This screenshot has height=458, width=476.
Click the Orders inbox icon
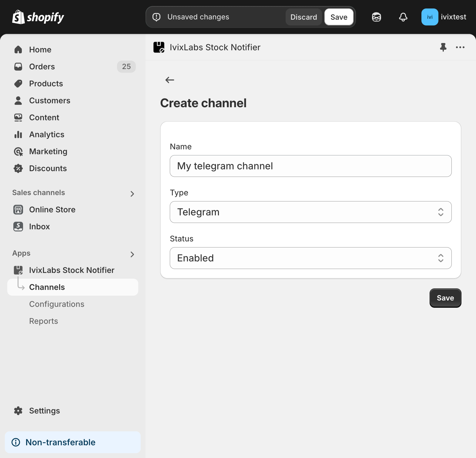point(18,67)
